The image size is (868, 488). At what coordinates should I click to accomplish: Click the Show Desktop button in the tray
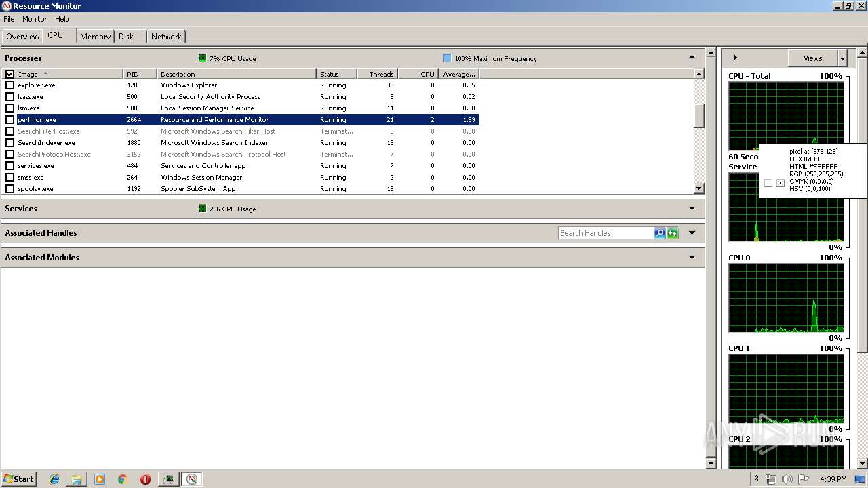tap(861, 479)
